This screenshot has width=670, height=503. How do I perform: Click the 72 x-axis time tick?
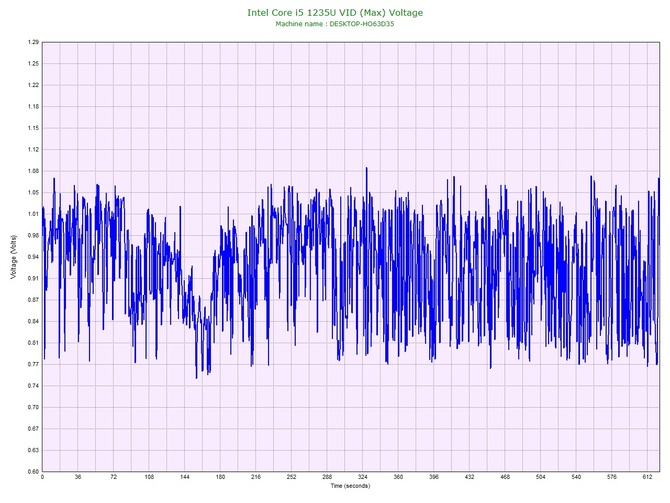point(113,477)
